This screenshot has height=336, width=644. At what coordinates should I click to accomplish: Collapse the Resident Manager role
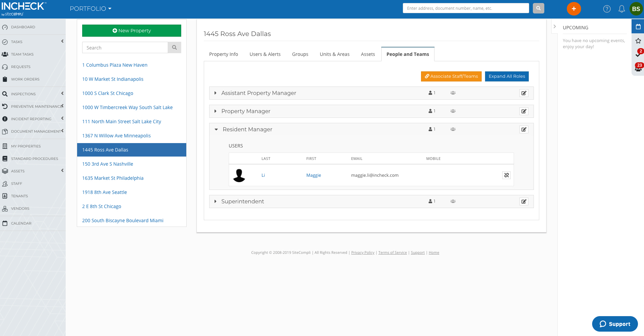point(216,130)
